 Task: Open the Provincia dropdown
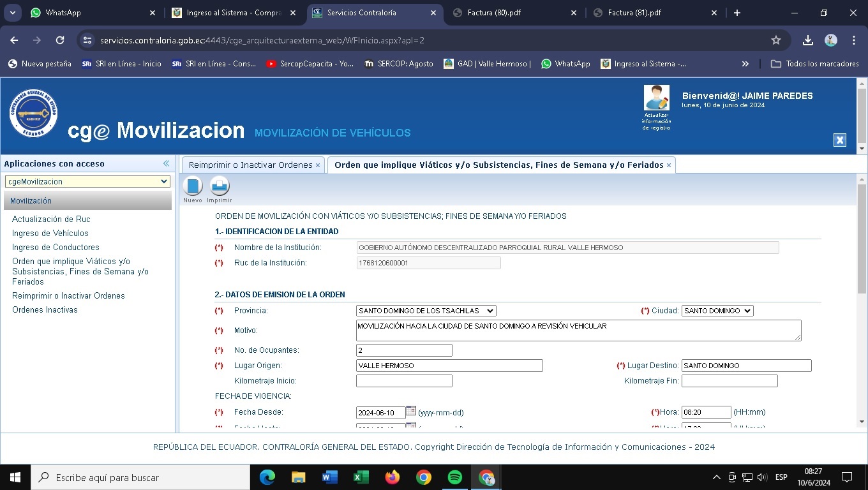click(x=426, y=311)
